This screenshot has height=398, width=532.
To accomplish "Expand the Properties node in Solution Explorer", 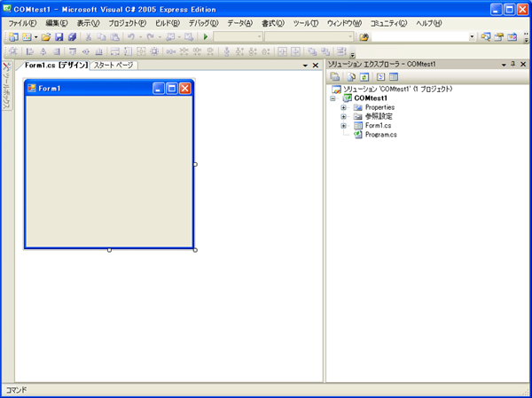I will pos(344,107).
